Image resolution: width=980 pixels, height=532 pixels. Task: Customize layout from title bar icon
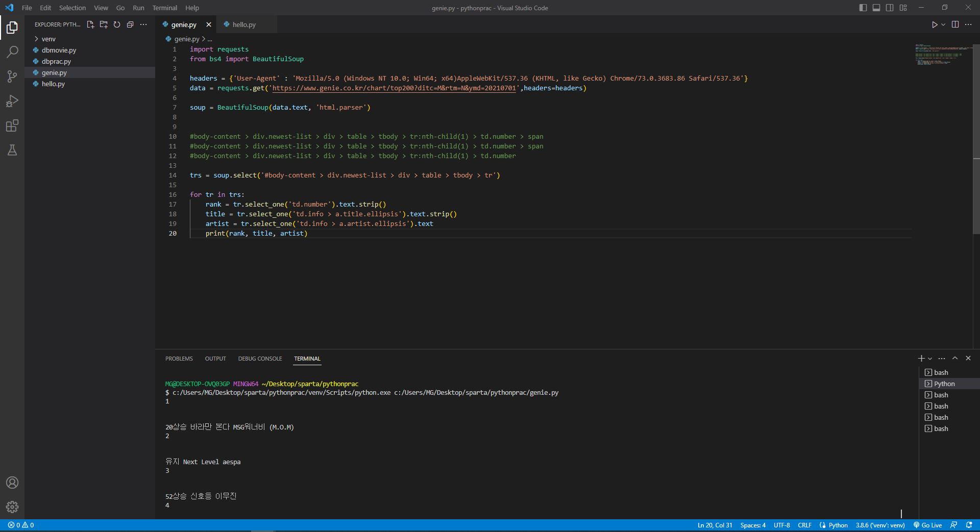903,8
